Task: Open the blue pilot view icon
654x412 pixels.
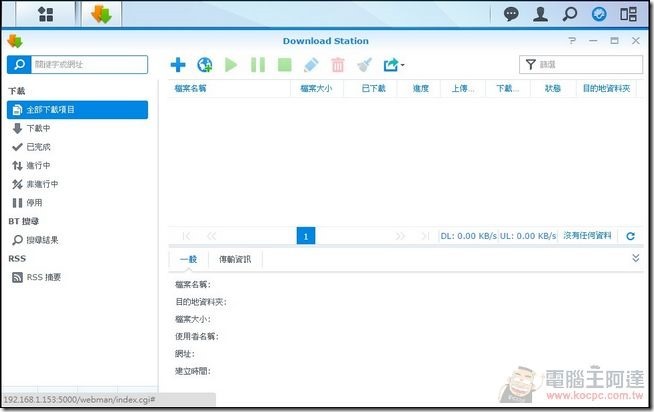Action: [599, 14]
